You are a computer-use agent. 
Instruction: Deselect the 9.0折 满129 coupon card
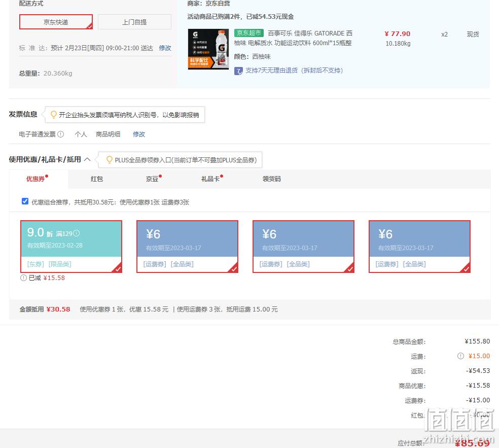tap(72, 247)
